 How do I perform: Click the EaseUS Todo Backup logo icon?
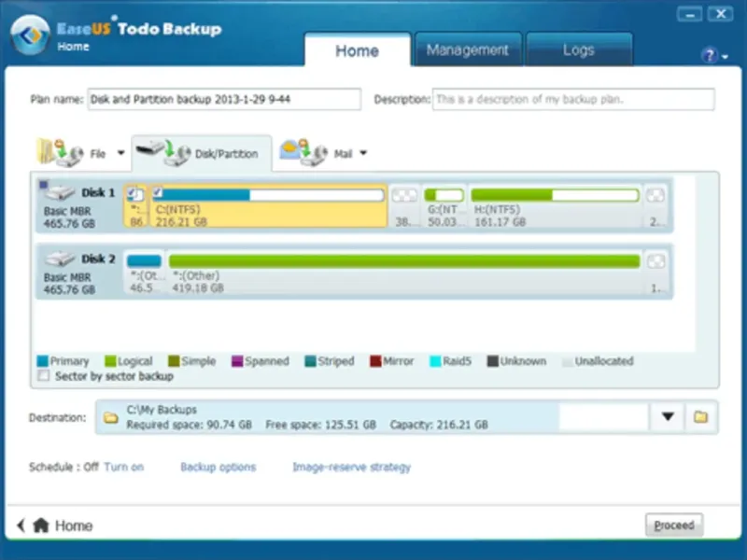[x=30, y=35]
